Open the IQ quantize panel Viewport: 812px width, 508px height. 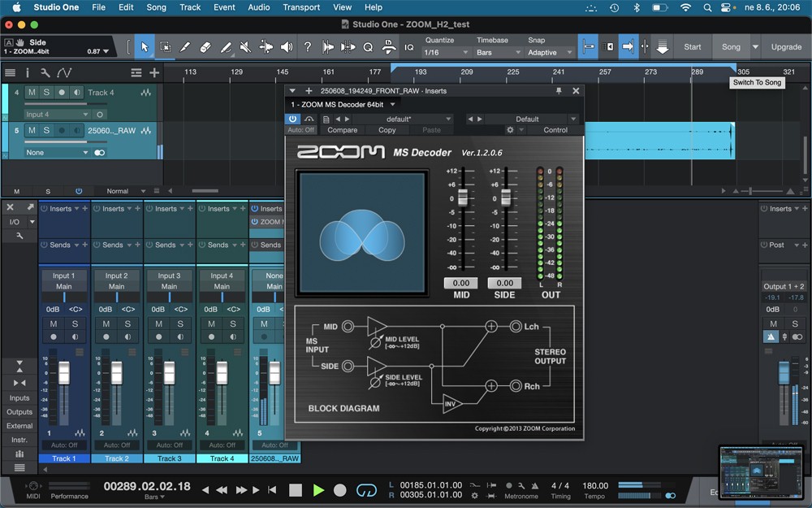pos(409,47)
